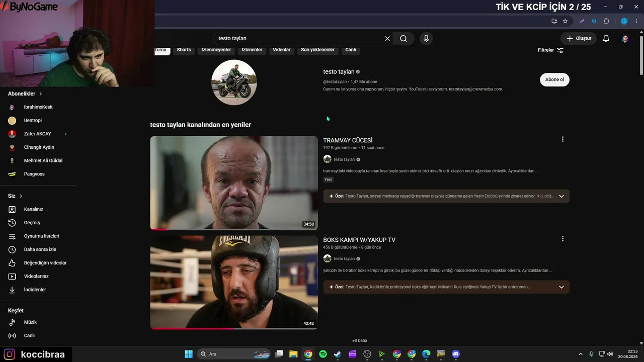Click the magnifying glass search button
644x362 pixels.
click(x=404, y=38)
